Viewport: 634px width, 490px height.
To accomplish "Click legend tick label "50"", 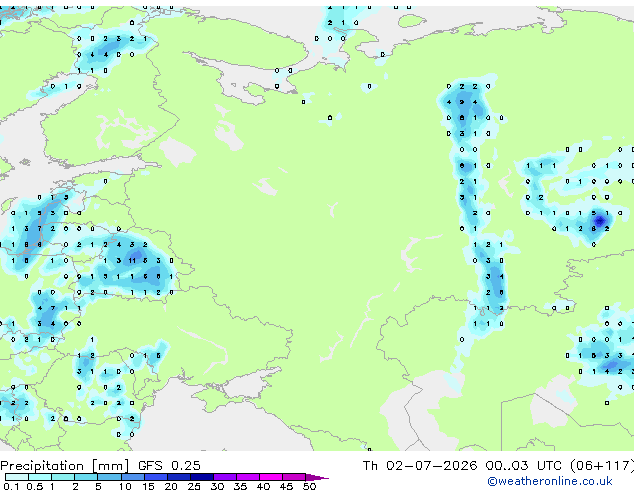I will 309,486.
